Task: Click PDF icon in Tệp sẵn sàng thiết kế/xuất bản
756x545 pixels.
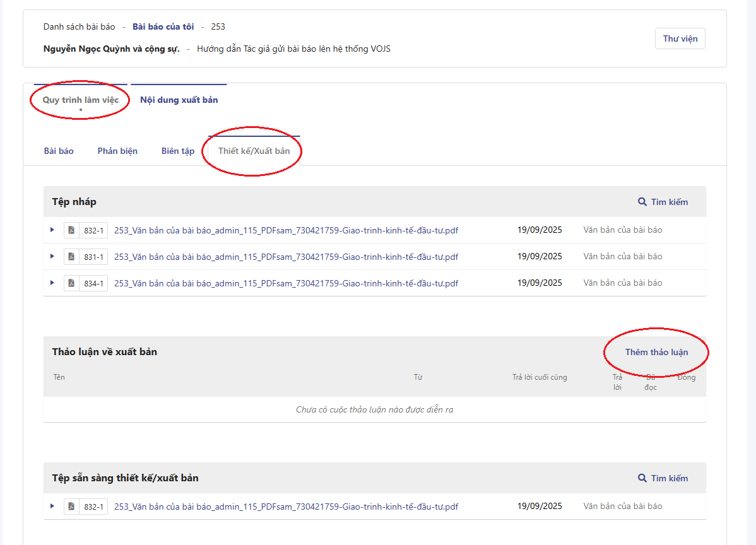Action: (71, 507)
